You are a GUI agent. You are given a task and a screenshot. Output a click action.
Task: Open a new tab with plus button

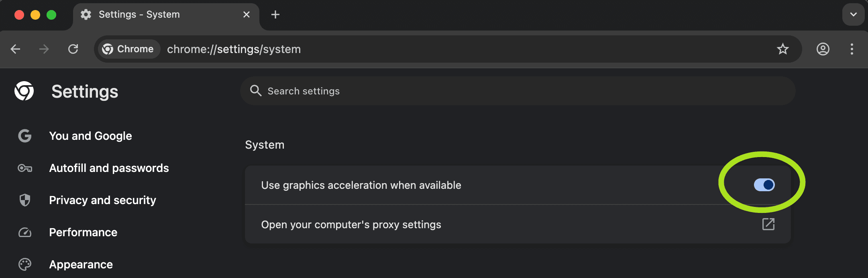275,14
